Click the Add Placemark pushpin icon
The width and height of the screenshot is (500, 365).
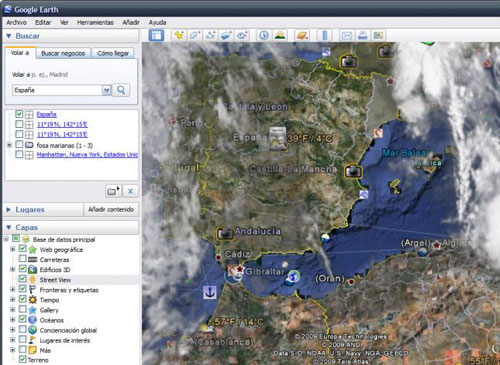pos(179,35)
